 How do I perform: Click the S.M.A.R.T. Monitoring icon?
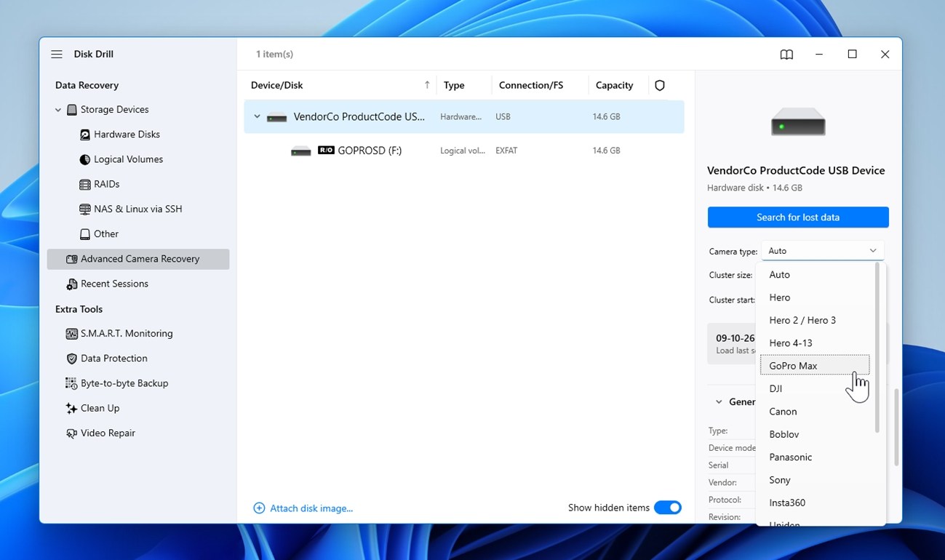tap(72, 334)
